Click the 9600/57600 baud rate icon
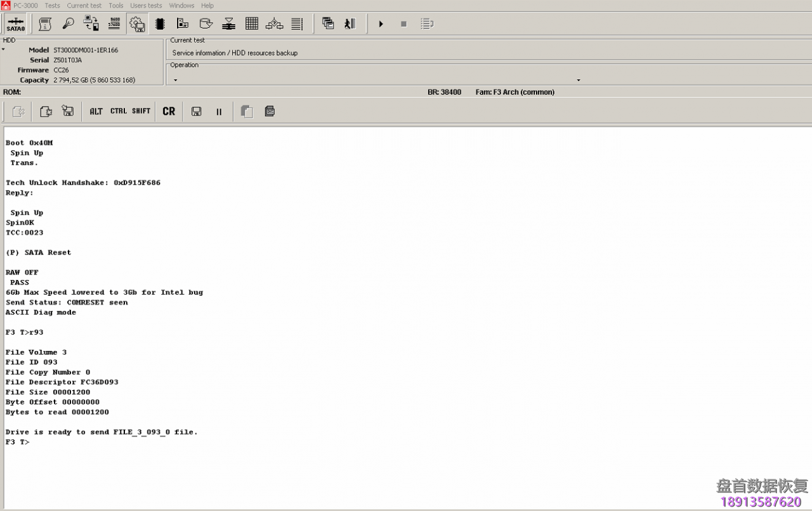This screenshot has width=812, height=511. click(x=114, y=24)
